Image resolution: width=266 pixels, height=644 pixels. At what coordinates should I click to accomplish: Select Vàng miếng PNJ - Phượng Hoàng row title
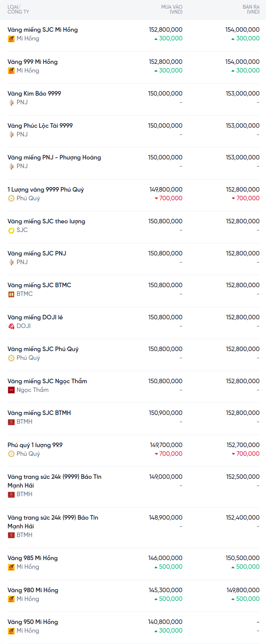[54, 157]
